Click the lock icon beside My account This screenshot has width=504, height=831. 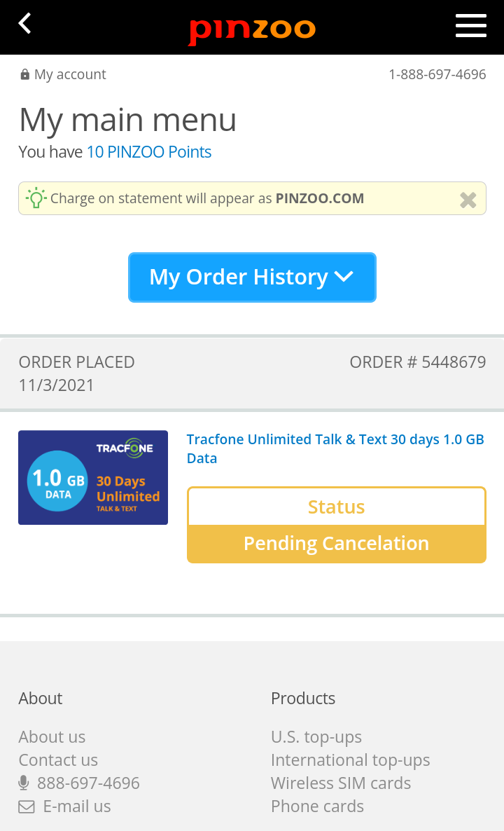25,74
